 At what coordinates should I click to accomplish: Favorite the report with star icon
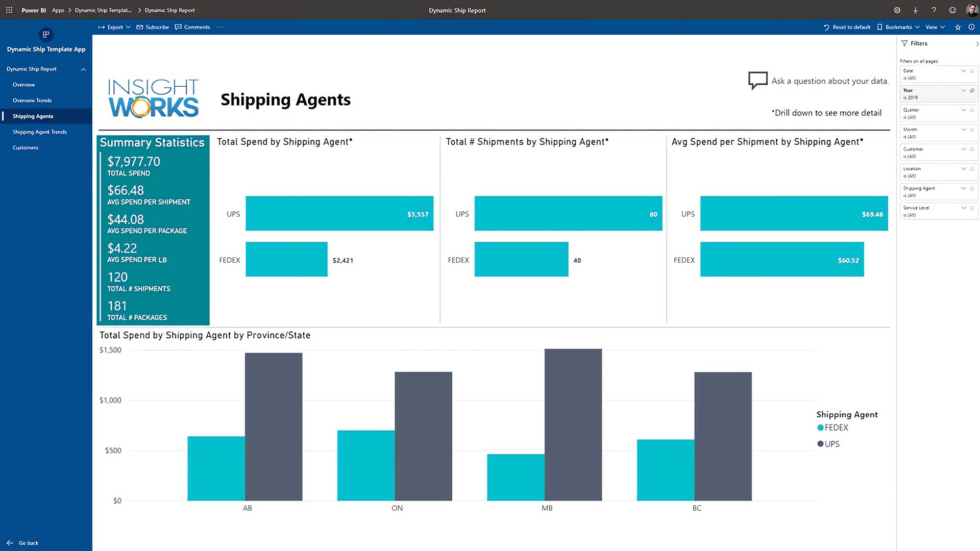pos(958,28)
